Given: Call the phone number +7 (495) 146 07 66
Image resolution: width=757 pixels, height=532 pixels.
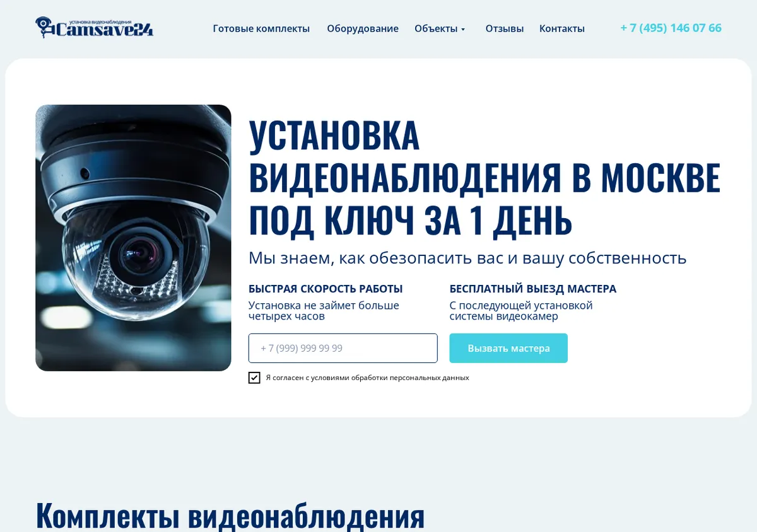Looking at the screenshot, I should pos(671,28).
